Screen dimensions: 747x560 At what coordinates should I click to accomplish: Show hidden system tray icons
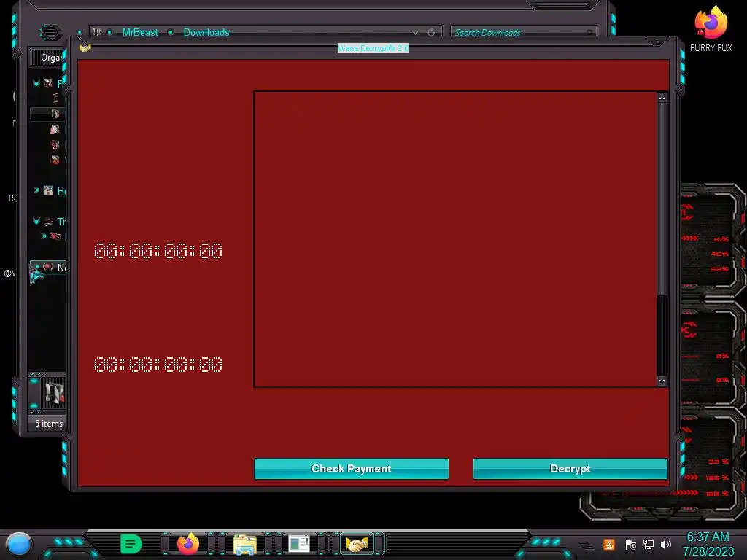click(586, 545)
